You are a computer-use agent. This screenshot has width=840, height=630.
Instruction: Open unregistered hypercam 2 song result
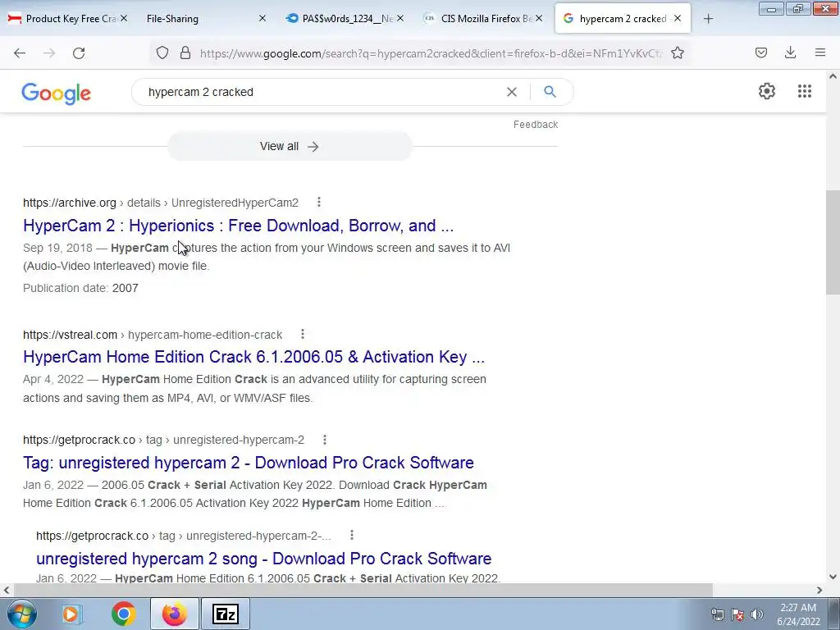coord(263,558)
